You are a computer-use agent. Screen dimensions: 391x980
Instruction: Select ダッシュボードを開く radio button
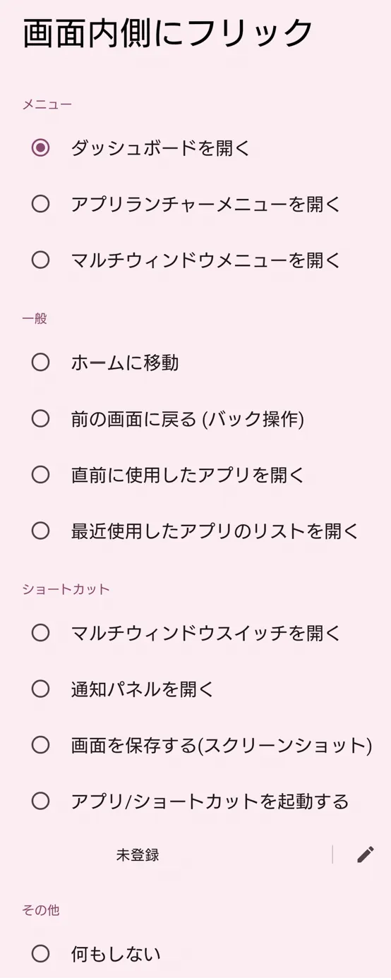(x=41, y=147)
